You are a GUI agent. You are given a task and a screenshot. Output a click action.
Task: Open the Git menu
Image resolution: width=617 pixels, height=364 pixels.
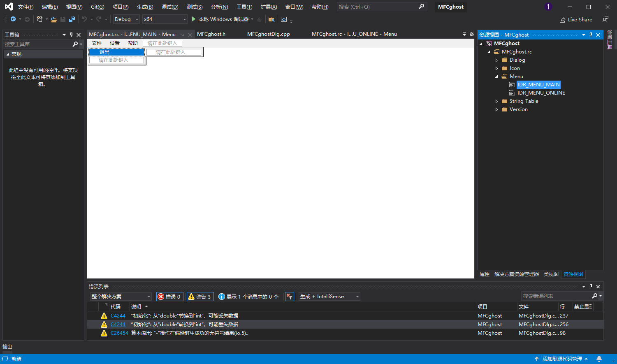click(x=97, y=7)
